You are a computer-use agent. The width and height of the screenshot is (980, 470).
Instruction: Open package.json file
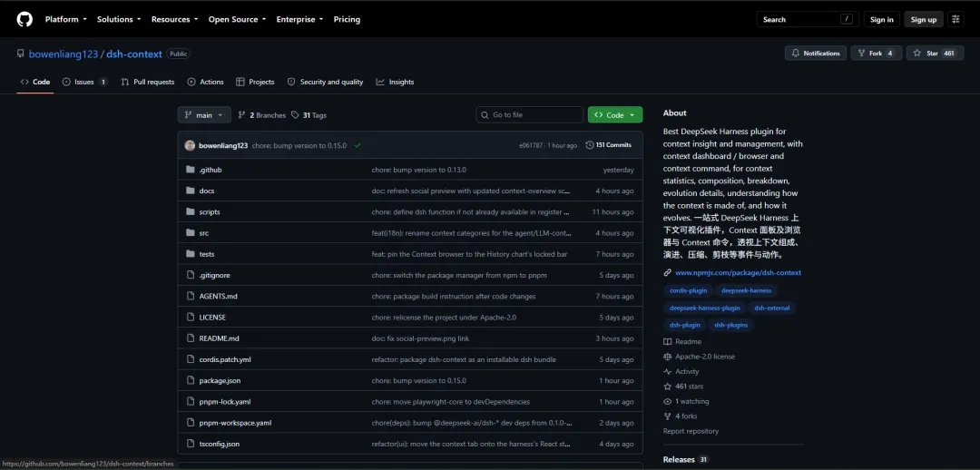220,380
